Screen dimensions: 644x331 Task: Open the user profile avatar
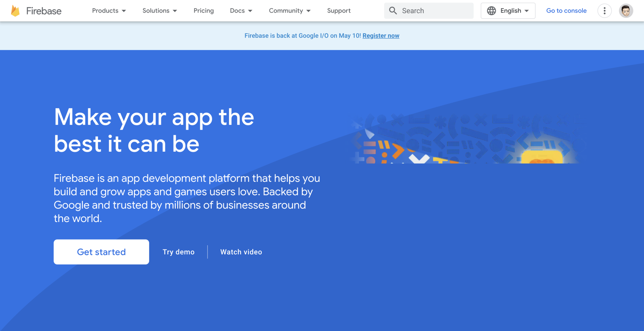[x=625, y=11]
